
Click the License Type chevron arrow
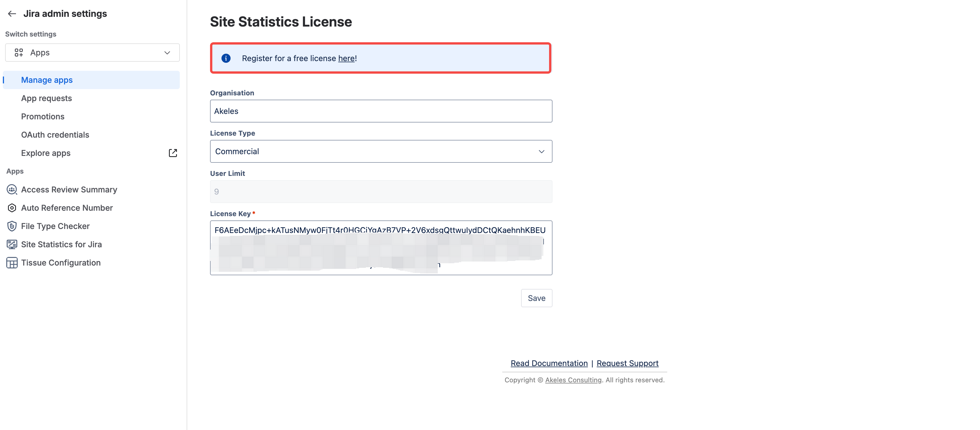click(541, 151)
